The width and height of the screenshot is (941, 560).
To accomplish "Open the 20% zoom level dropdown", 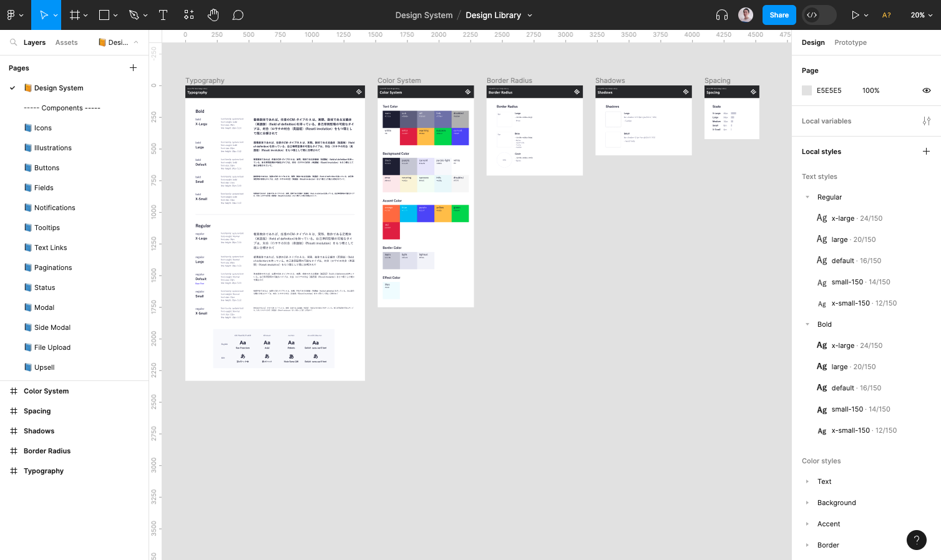I will click(922, 15).
